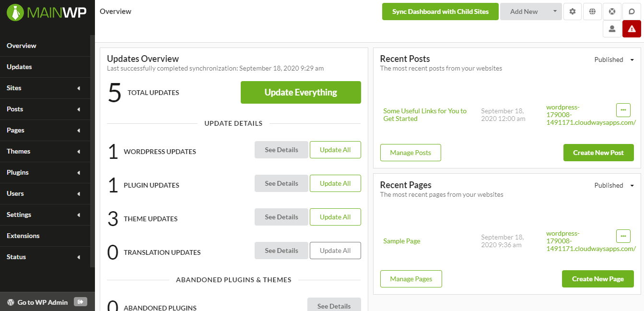Screen dimensions: 644x311
Task: Expand the Users submenu arrow
Action: point(78,194)
